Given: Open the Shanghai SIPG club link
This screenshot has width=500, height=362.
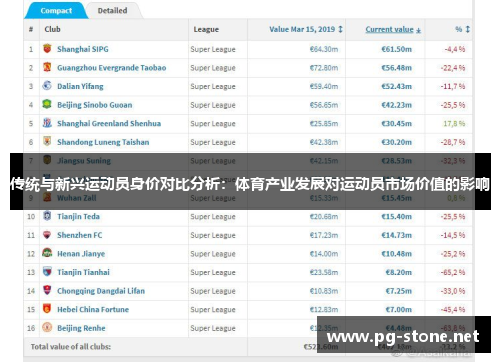Looking at the screenshot, I should click(x=83, y=49).
